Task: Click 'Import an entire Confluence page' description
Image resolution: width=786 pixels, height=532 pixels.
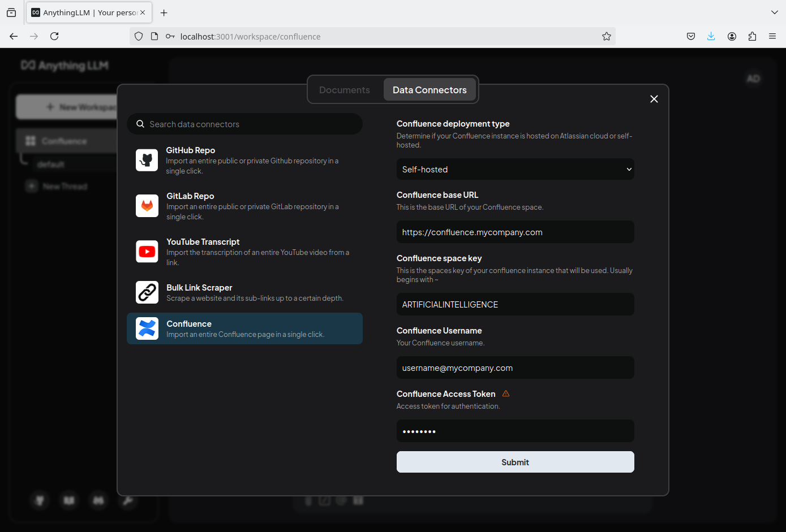Action: 245,334
